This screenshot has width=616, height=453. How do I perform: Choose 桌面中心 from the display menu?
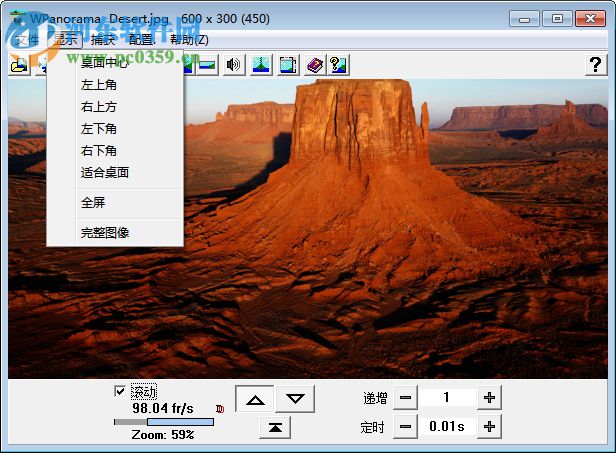(x=116, y=63)
